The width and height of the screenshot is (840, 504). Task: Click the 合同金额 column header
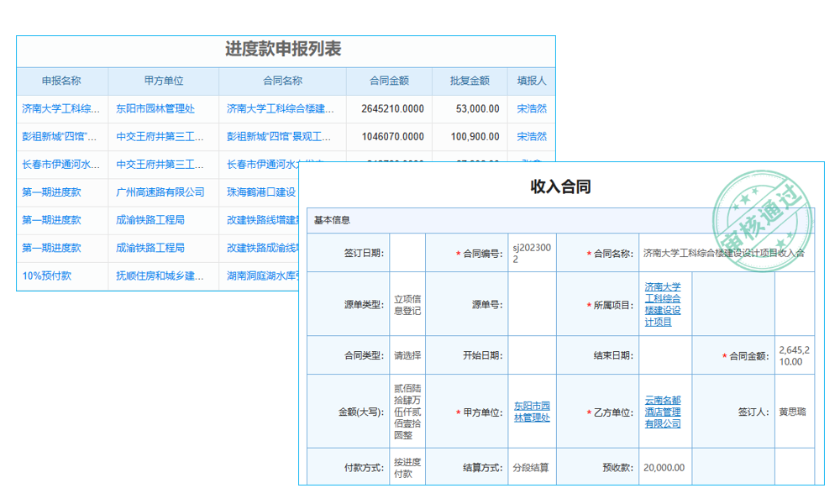(x=388, y=80)
